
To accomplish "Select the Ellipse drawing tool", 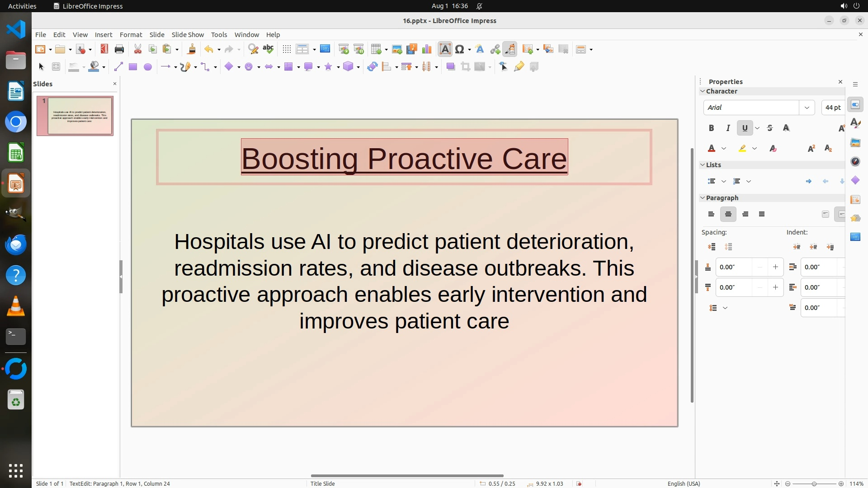I will click(147, 67).
